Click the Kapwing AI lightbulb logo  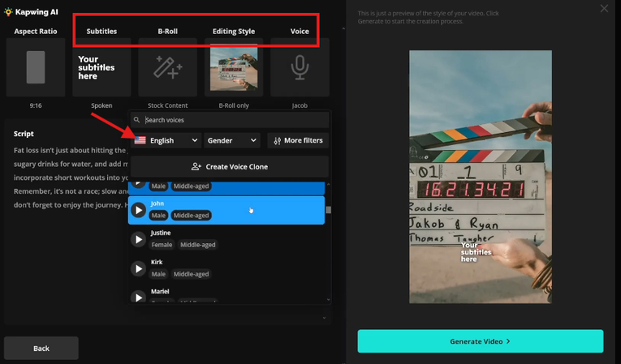pyautogui.click(x=8, y=12)
